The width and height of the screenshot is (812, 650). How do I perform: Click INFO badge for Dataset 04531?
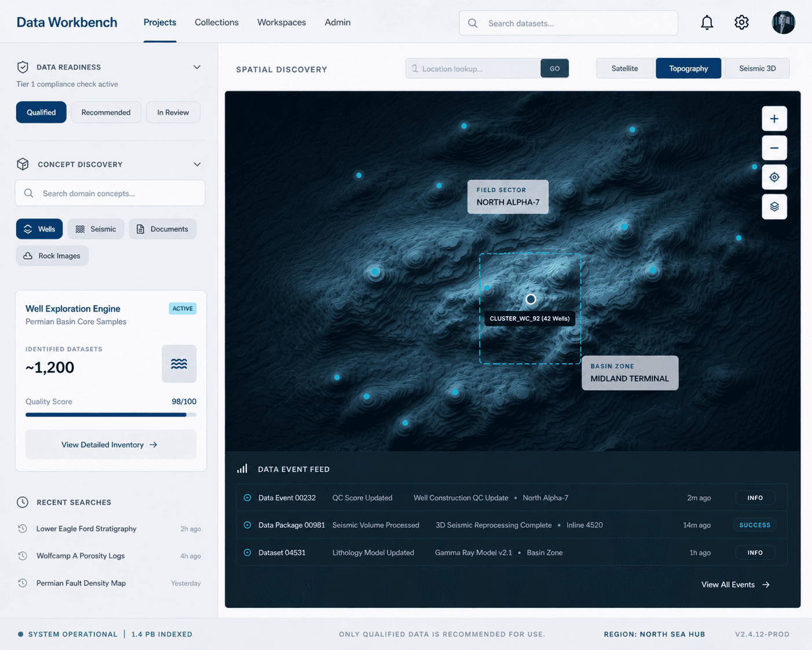click(755, 553)
